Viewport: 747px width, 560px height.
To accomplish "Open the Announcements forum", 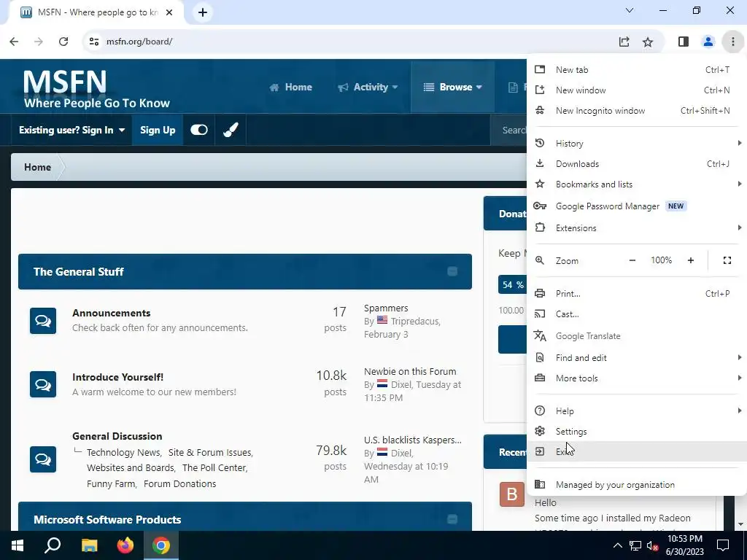I will point(112,313).
